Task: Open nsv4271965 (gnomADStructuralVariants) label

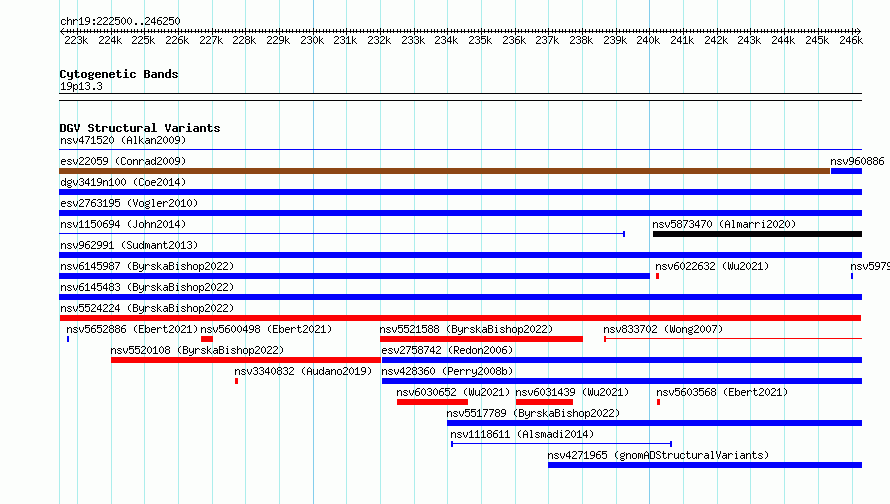Action: (x=658, y=455)
